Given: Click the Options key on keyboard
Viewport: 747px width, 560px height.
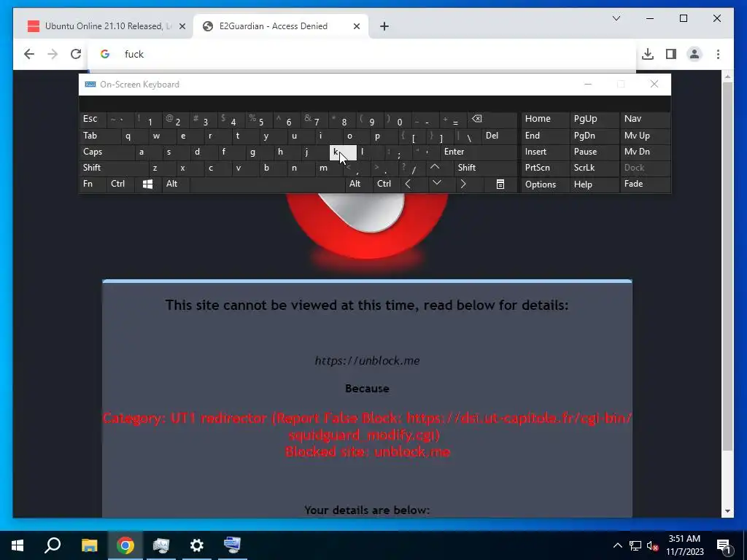Looking at the screenshot, I should (x=546, y=184).
